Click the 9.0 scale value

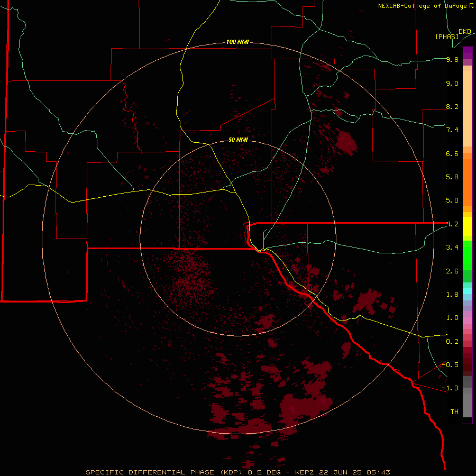point(452,83)
